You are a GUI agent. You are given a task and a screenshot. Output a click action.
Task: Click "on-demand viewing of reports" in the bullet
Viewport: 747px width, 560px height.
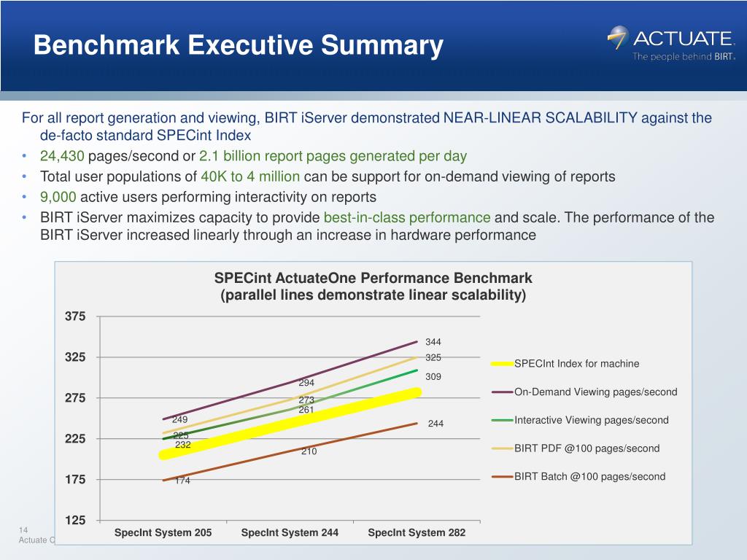pos(519,176)
